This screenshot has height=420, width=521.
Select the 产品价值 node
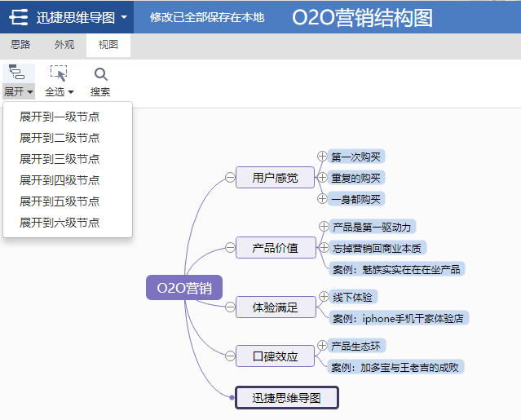pos(275,248)
